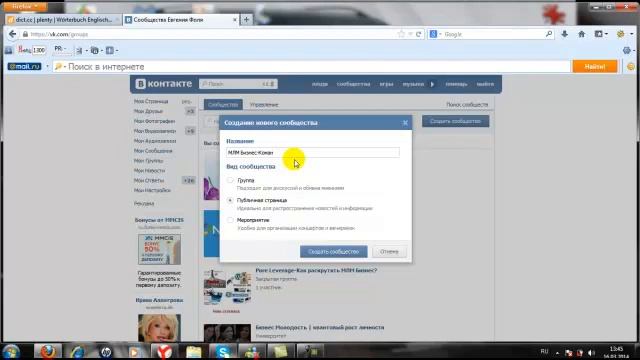Open Мои Новости in the left menu

click(x=149, y=171)
